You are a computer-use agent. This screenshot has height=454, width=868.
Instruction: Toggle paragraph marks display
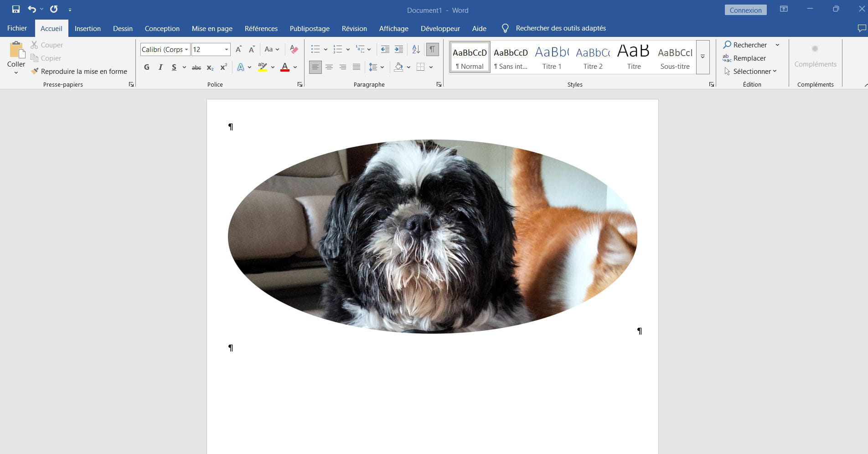pyautogui.click(x=432, y=49)
